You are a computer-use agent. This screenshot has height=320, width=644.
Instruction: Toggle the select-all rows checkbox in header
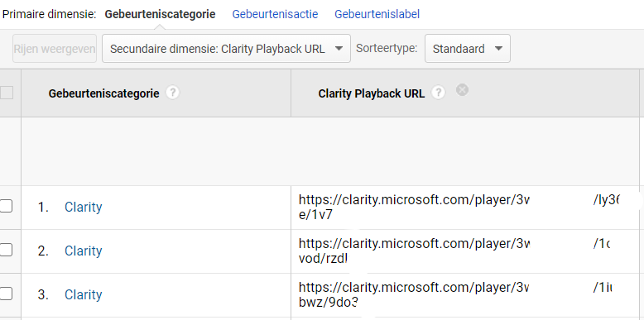(x=6, y=93)
